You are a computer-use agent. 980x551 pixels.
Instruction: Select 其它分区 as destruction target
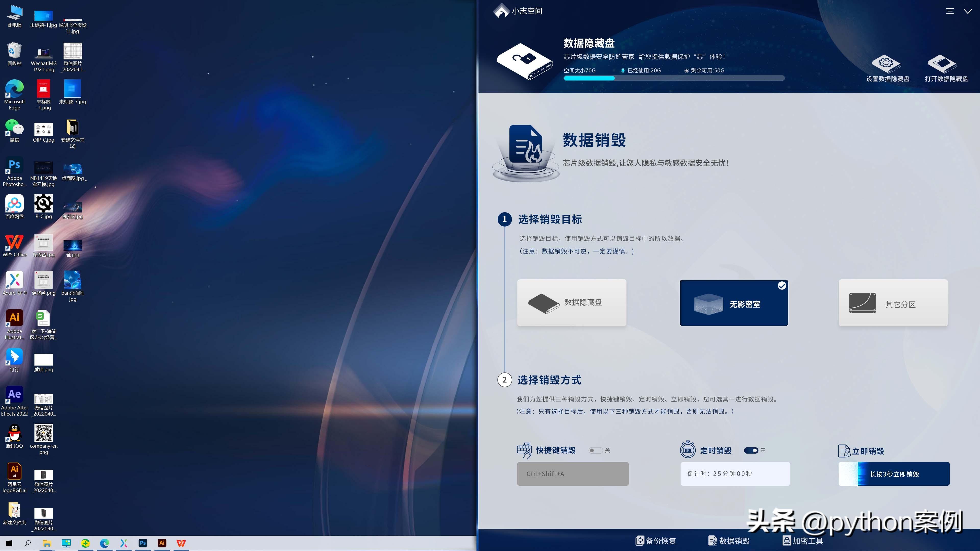click(x=893, y=303)
